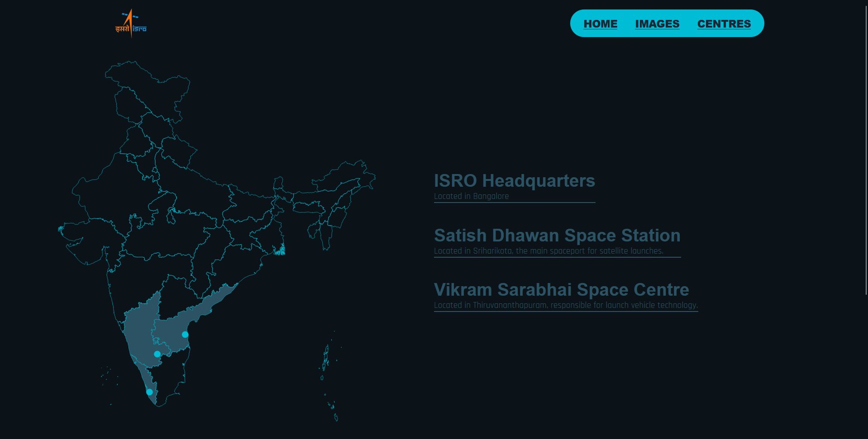Viewport: 868px width, 439px height.
Task: Select the ISRO Headquarters heading
Action: (515, 181)
